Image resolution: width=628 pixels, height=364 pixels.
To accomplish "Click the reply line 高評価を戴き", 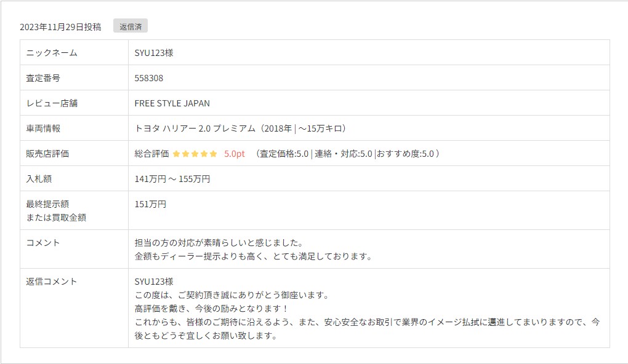I will tap(212, 308).
